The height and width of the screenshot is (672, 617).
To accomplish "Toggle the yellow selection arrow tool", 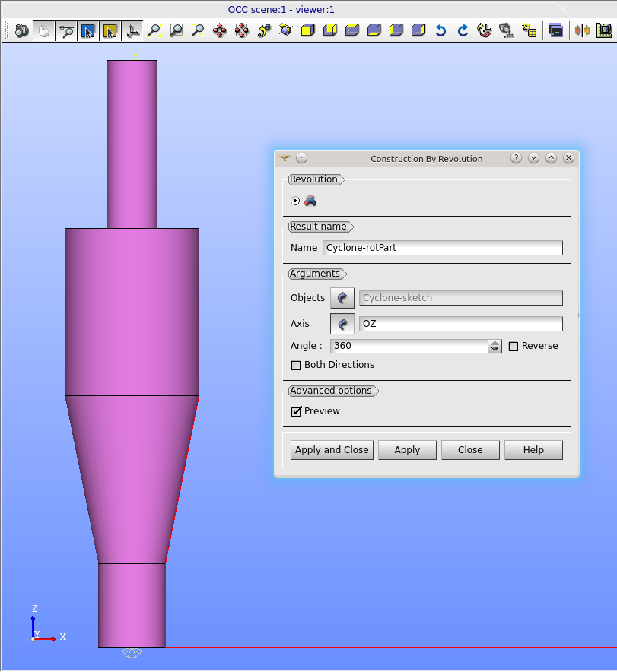I will [110, 31].
